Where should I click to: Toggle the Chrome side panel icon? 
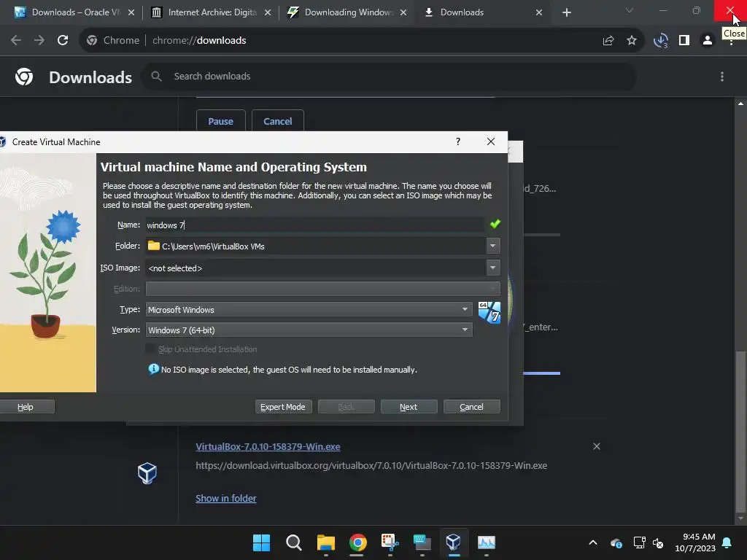click(x=684, y=41)
